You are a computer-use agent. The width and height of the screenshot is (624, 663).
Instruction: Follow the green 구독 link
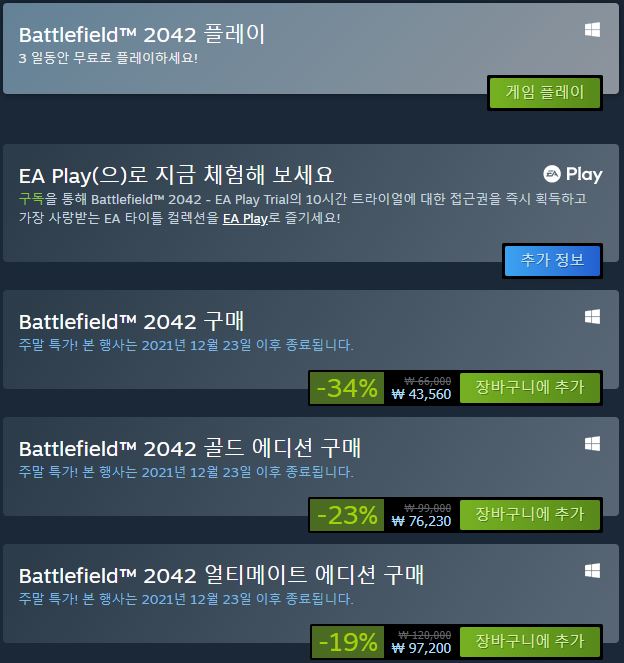pos(31,198)
